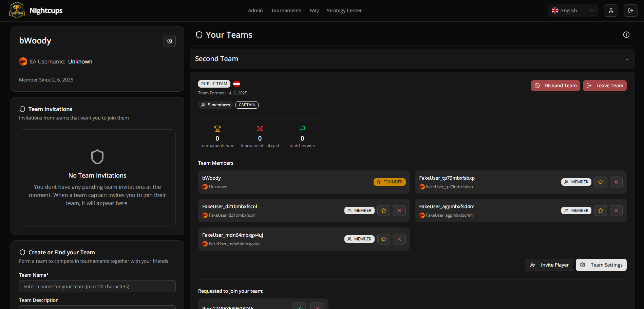Screen dimensions: 644x309
Task: Star member FakeUser_mdn64mbxgv4uj
Action: pyautogui.click(x=384, y=239)
